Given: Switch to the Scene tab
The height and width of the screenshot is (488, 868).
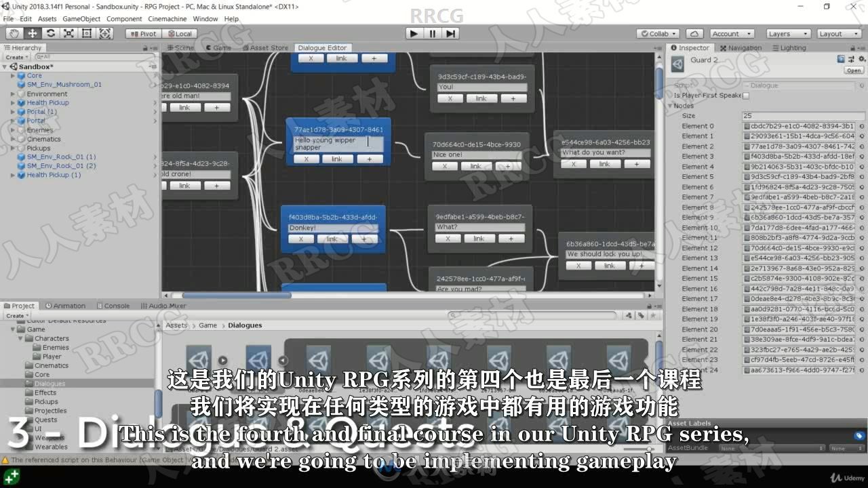Looking at the screenshot, I should (180, 48).
